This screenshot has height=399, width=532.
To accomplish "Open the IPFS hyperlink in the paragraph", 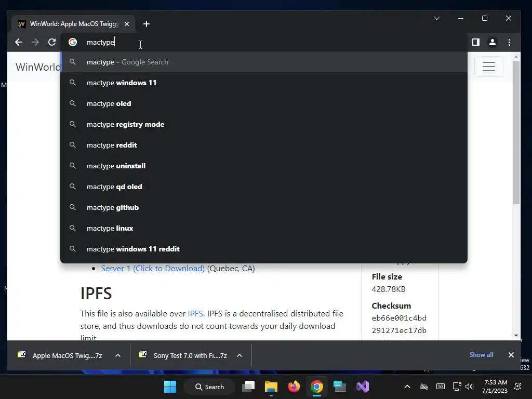I will tap(195, 313).
